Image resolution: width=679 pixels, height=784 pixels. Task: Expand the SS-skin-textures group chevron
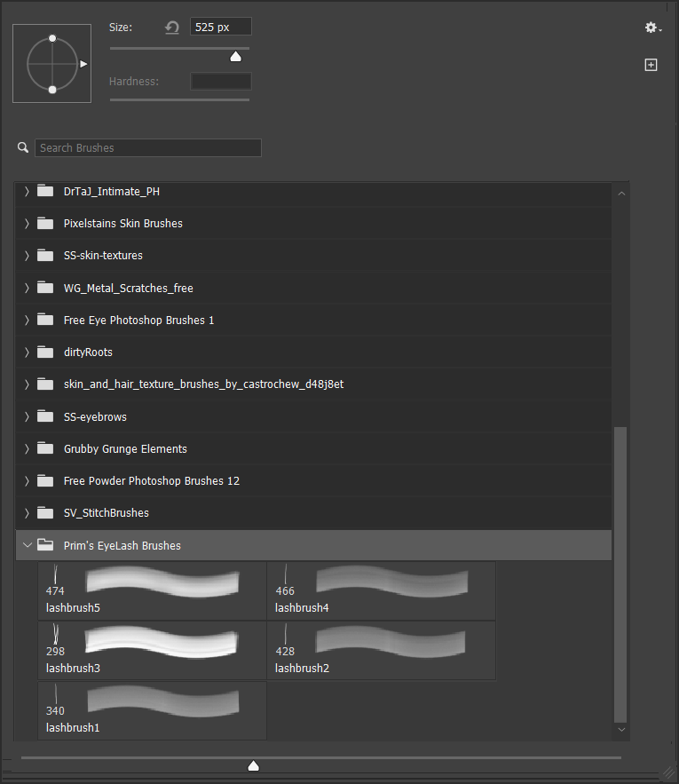coord(27,255)
